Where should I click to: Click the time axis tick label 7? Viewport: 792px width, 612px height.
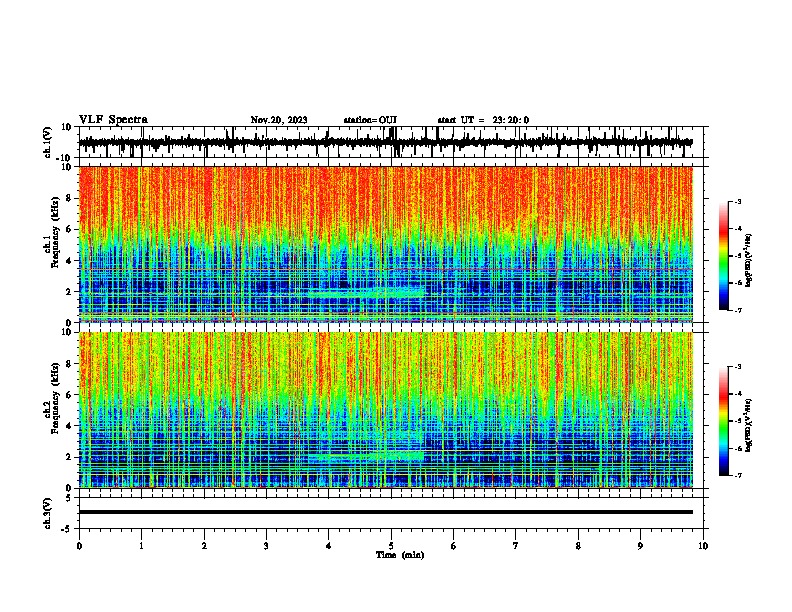[516, 546]
